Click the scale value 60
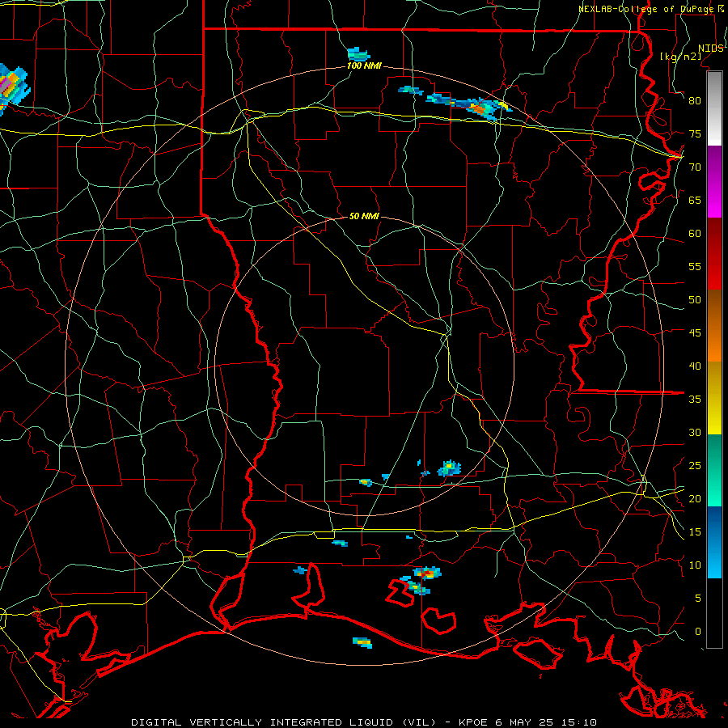This screenshot has height=728, width=728. tap(695, 234)
